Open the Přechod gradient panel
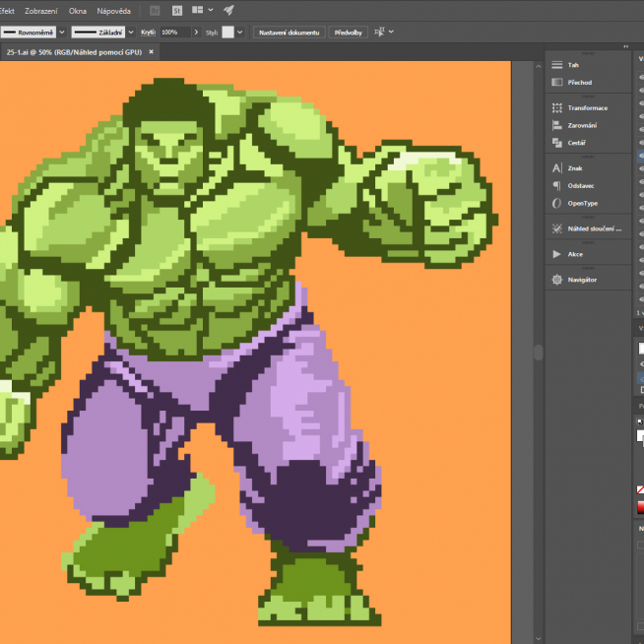This screenshot has height=644, width=644. coord(557,83)
